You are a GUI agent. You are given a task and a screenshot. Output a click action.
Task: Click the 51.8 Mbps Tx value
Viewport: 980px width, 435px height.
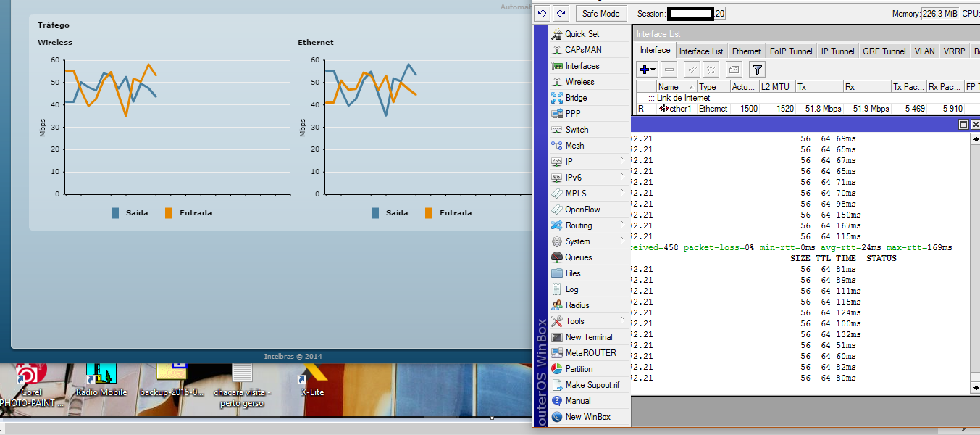click(823, 109)
